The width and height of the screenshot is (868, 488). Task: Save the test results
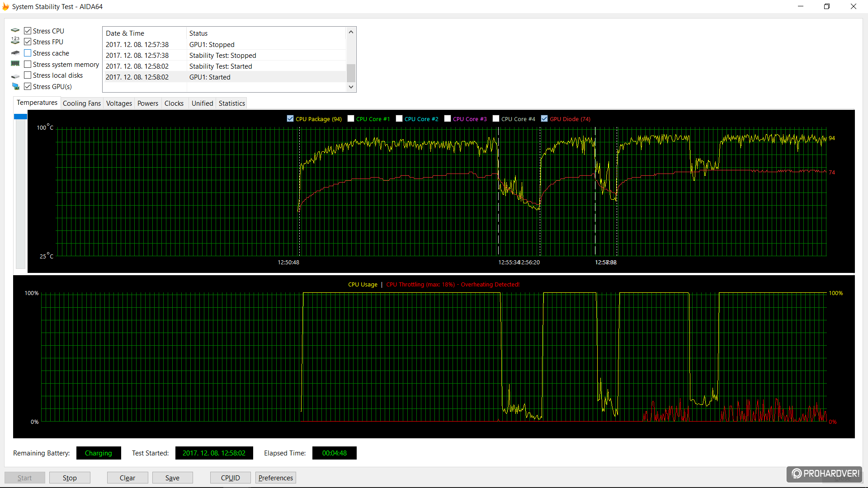click(172, 478)
